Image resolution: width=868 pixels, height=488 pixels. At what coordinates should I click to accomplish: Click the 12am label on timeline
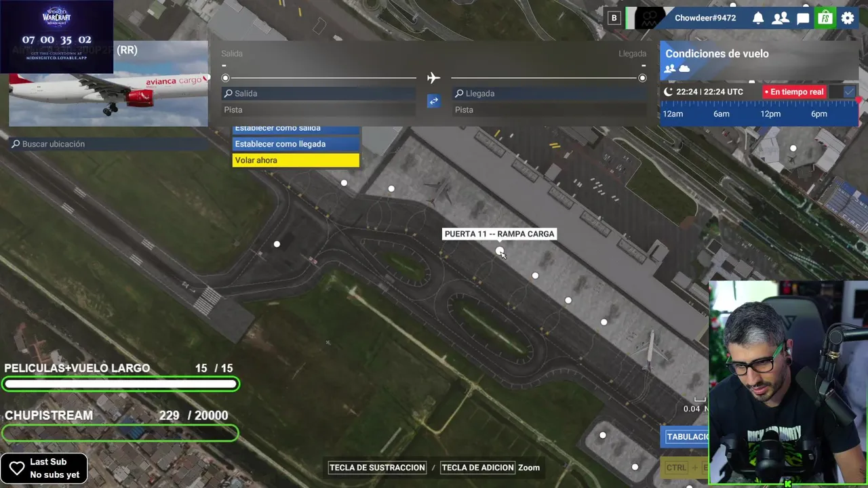coord(673,114)
